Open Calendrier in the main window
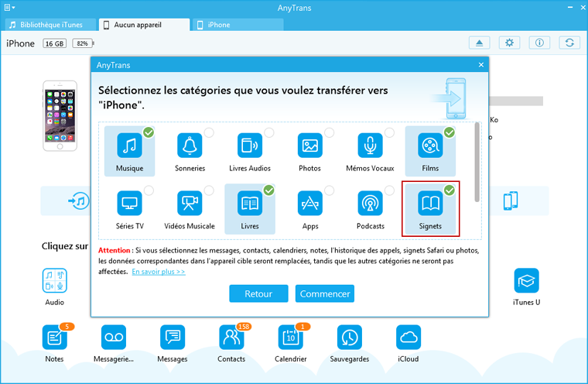588x384 pixels. pos(291,337)
